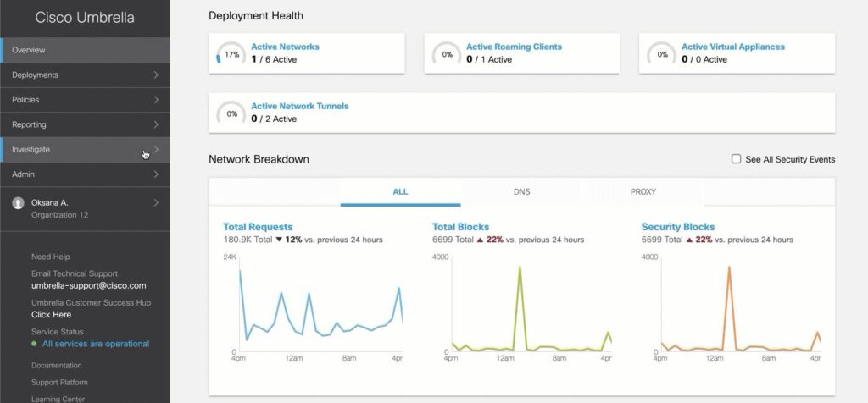Click the Active Networks 17% gauge icon
The image size is (868, 403).
tap(231, 54)
